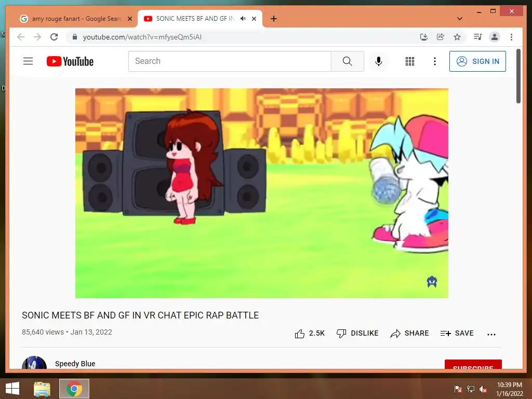Click the video title text
Image resolution: width=532 pixels, height=399 pixels.
pos(140,315)
